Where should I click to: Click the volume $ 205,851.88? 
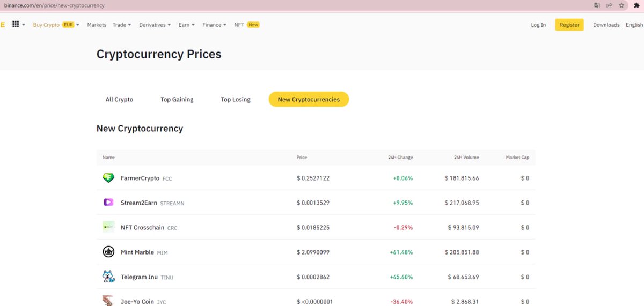(x=462, y=252)
